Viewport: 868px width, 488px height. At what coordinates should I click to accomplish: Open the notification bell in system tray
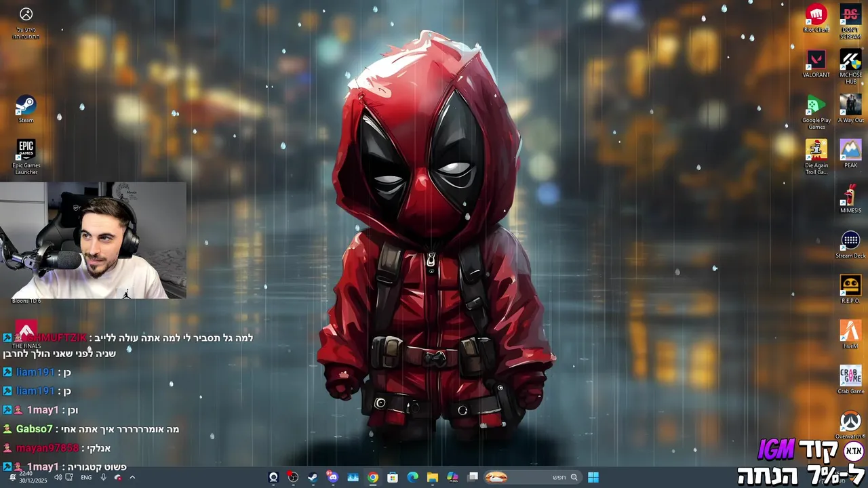[x=12, y=477]
